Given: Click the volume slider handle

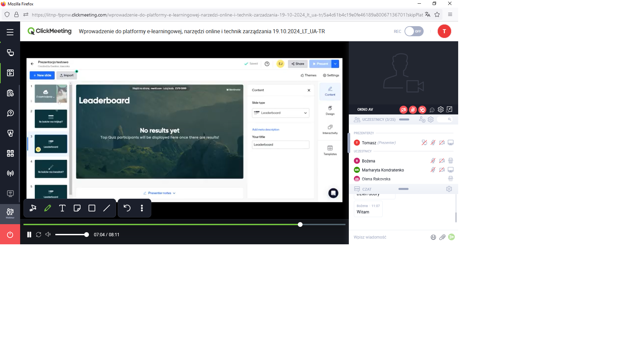Looking at the screenshot, I should click(x=87, y=235).
